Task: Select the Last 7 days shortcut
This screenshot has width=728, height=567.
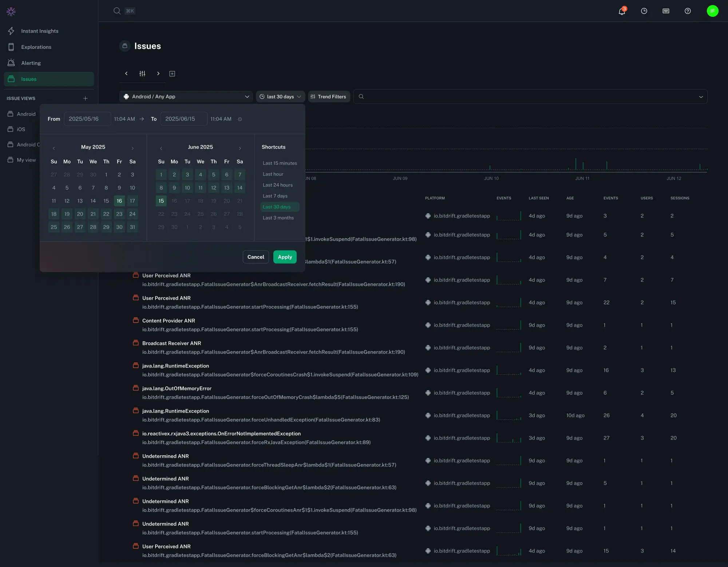Action: click(275, 196)
